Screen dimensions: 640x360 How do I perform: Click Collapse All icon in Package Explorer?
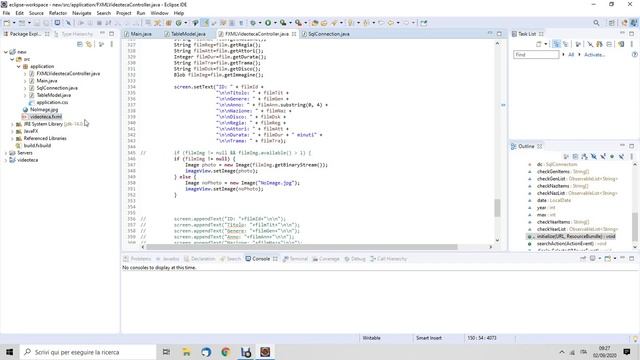coord(80,44)
